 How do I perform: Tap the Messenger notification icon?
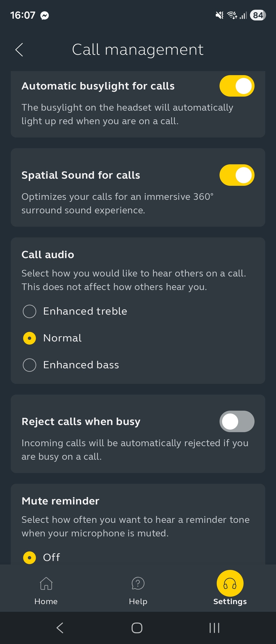45,16
